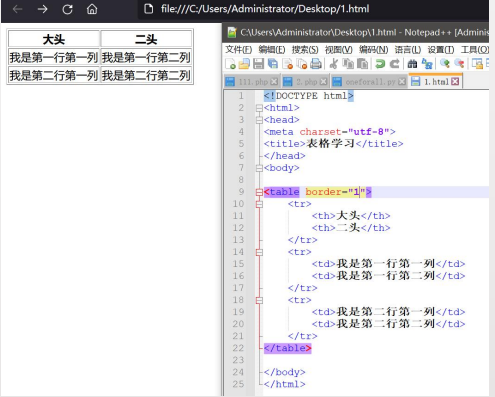Open the 视图(V) menu
495x397 pixels.
[x=338, y=50]
